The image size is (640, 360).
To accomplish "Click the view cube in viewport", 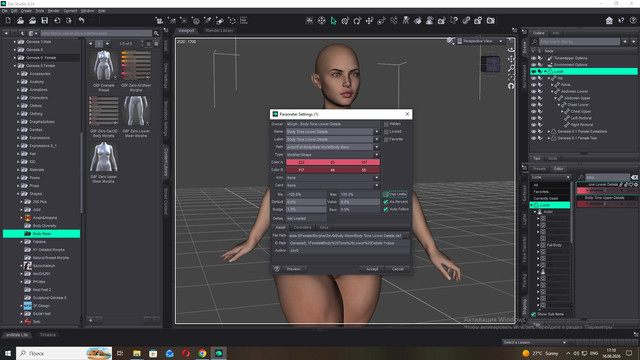I will coord(491,64).
